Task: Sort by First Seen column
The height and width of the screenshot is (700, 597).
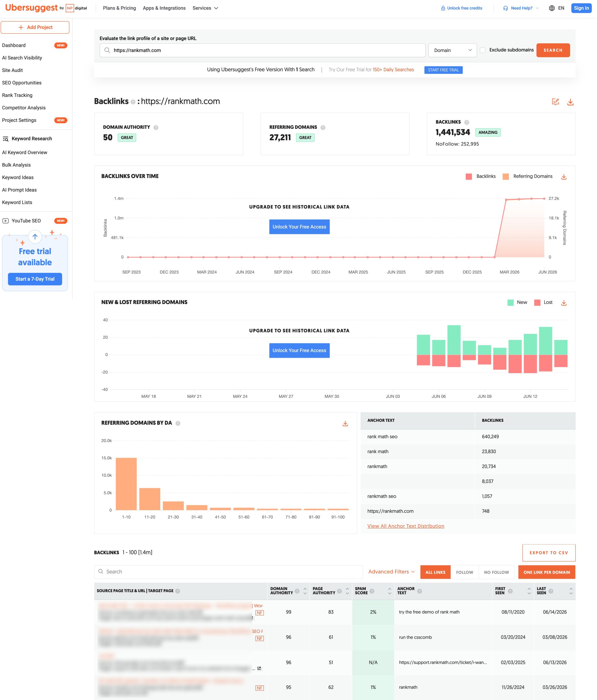Action: click(529, 591)
